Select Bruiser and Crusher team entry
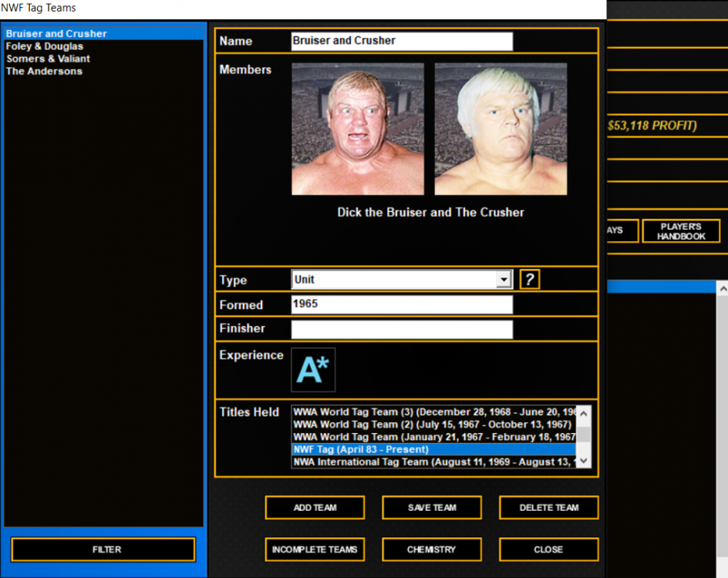 [56, 34]
